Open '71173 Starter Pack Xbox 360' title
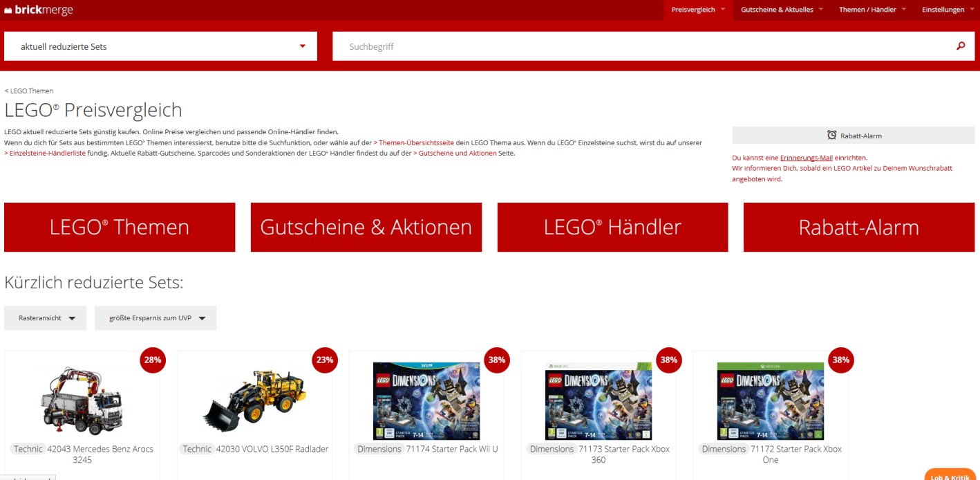This screenshot has width=980, height=480. tap(624, 454)
